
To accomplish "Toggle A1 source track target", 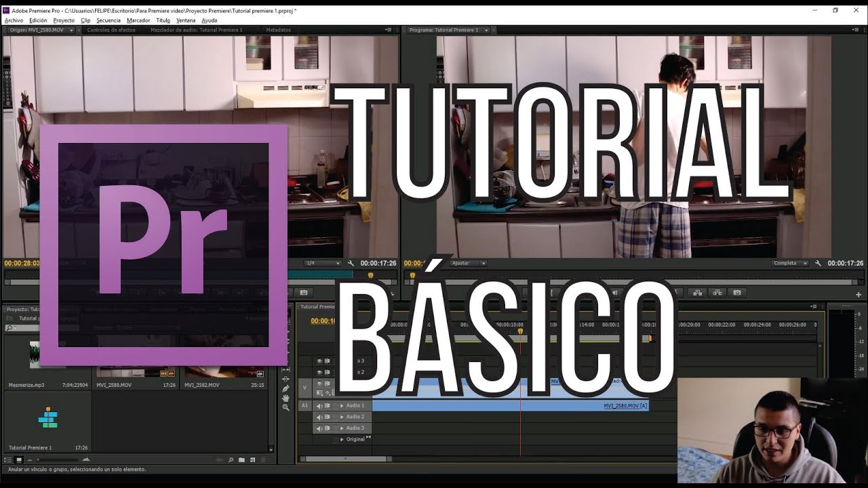I will (x=304, y=405).
